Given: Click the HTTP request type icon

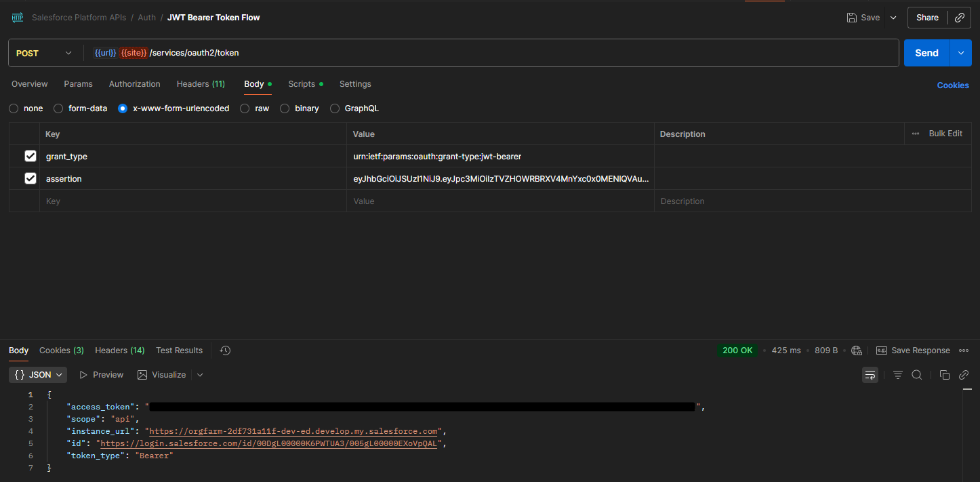Looking at the screenshot, I should tap(18, 18).
